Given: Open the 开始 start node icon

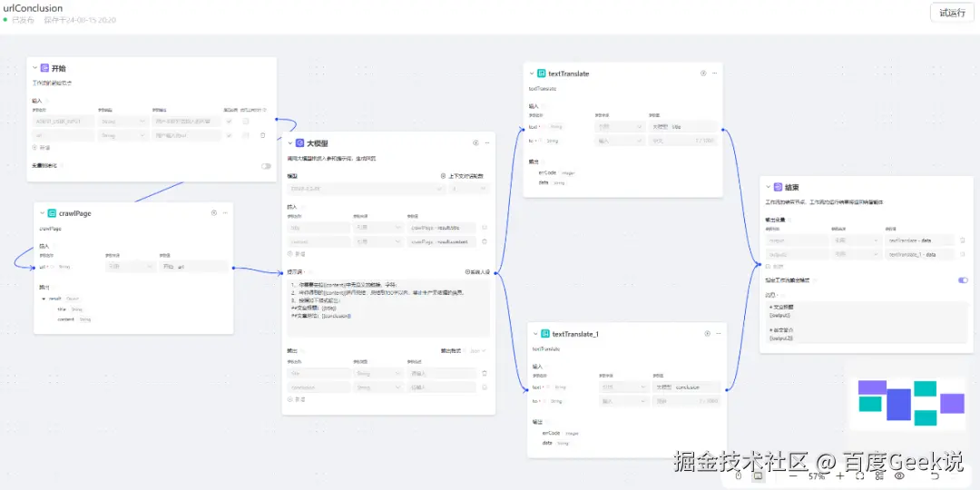Looking at the screenshot, I should 45,68.
